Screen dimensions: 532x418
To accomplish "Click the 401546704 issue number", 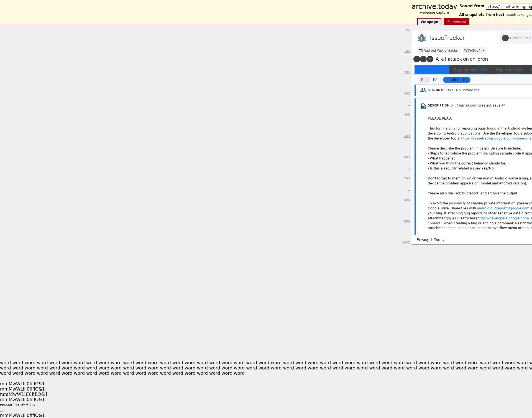I will coord(472,50).
